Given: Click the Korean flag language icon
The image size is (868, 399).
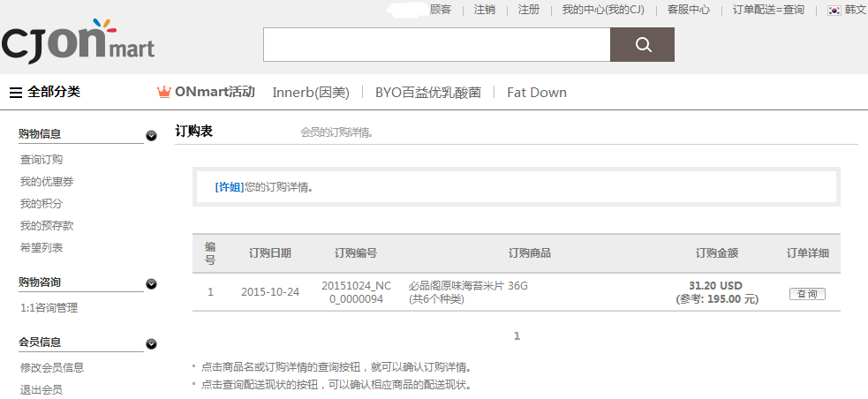Looking at the screenshot, I should point(834,10).
